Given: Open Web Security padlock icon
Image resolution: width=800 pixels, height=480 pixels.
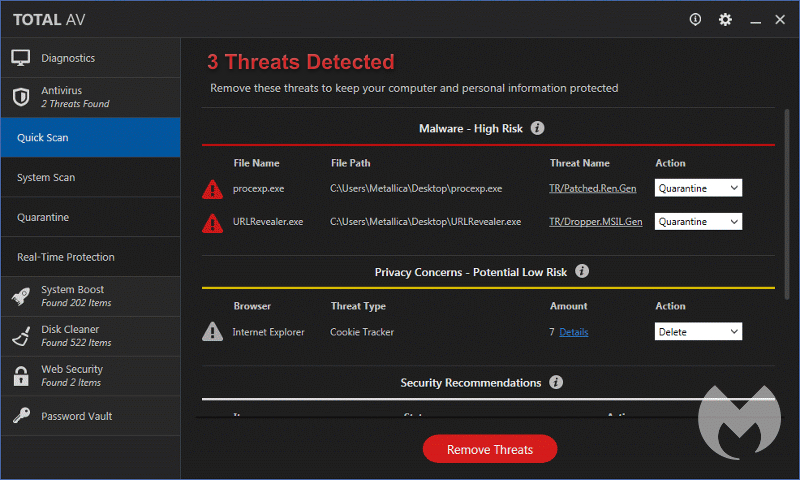Looking at the screenshot, I should click(21, 376).
